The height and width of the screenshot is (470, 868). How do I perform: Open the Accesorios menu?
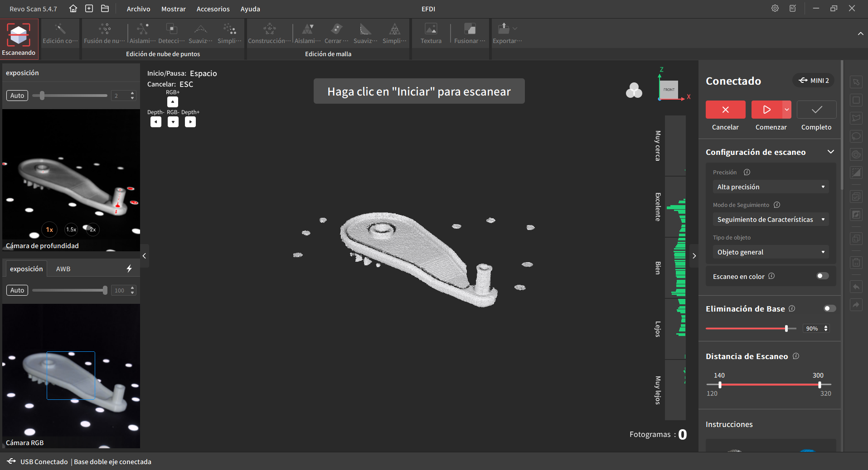pyautogui.click(x=213, y=9)
